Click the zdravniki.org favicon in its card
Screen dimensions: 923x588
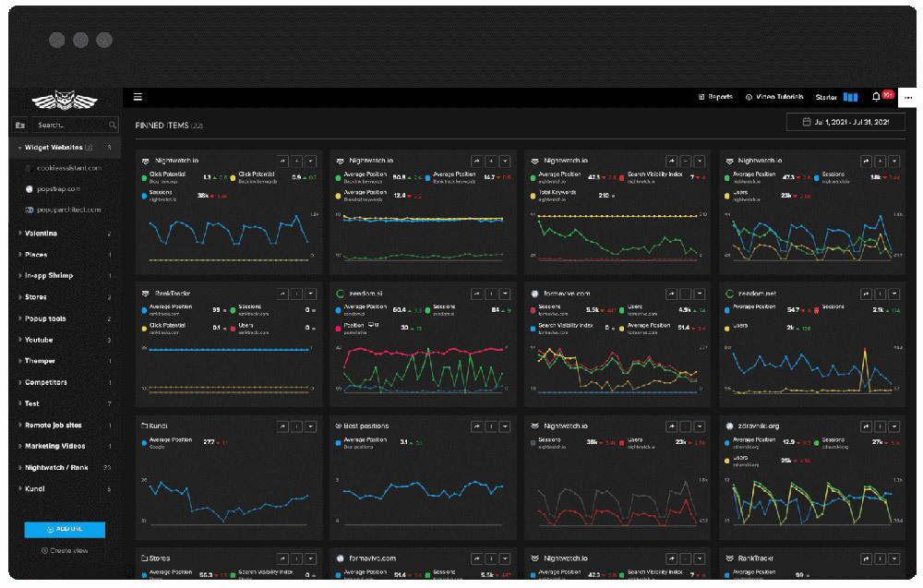[730, 426]
